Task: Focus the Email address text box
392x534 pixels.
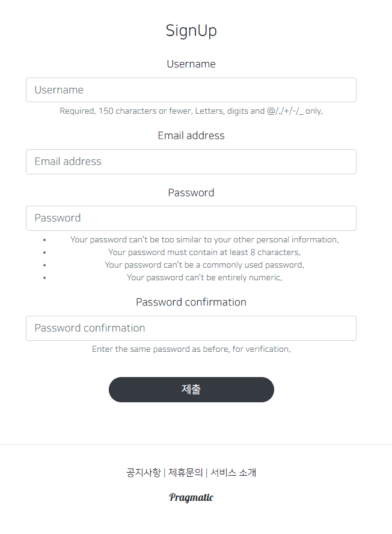Action: (x=191, y=162)
